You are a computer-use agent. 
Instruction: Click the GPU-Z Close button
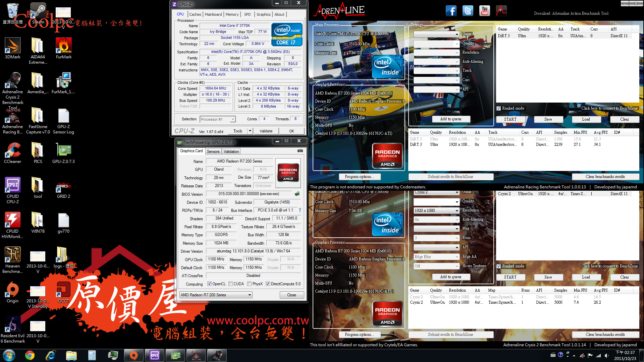pos(291,295)
